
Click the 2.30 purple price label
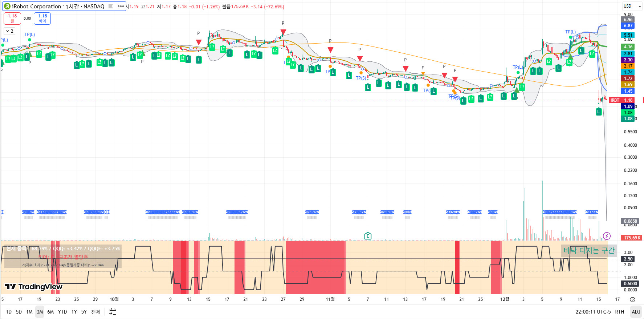coord(628,60)
